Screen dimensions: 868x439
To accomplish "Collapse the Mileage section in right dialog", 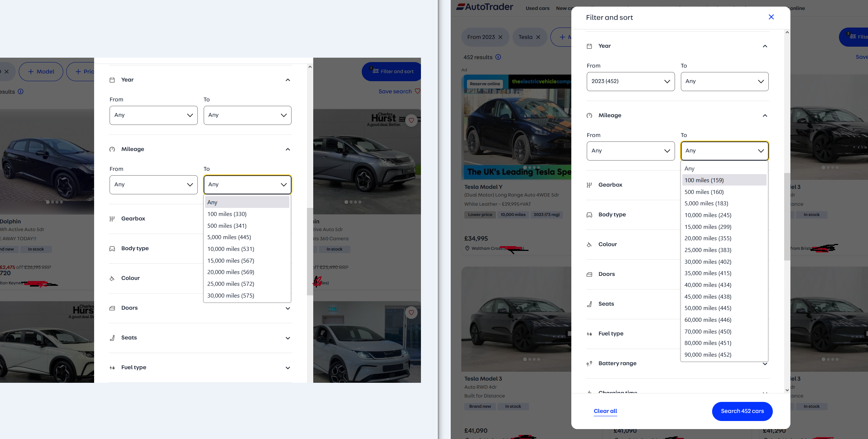I will (765, 116).
